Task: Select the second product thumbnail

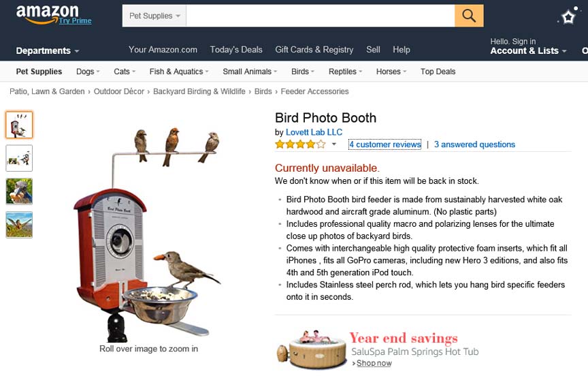Action: pyautogui.click(x=19, y=158)
